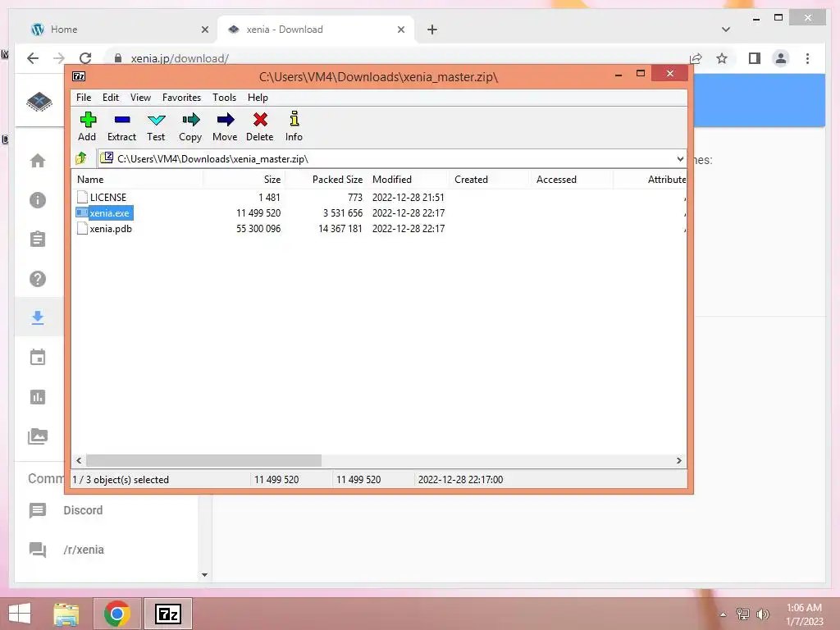This screenshot has width=840, height=630.
Task: Click the sidebar scroll-down arrow on the webpage
Action: [x=204, y=575]
